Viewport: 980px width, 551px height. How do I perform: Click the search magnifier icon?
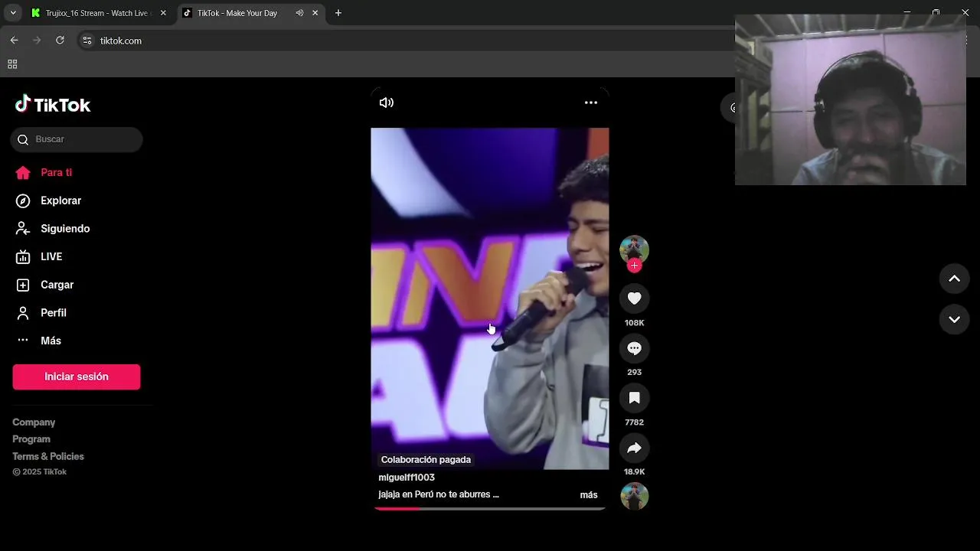coord(23,139)
